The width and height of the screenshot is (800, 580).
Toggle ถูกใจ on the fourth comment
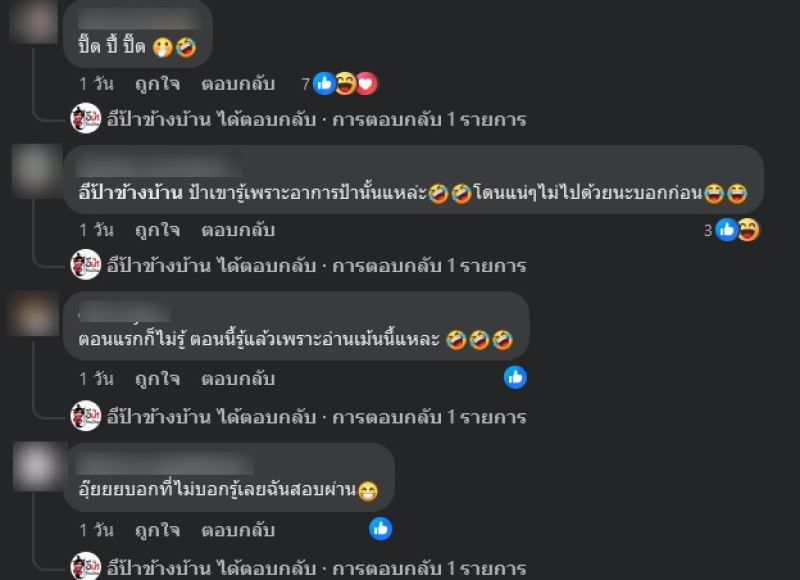pos(157,530)
